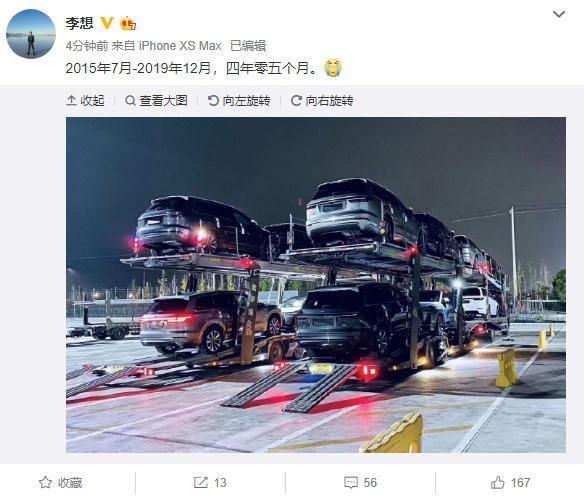The image size is (584, 496).
Task: Toggle 收藏 to favorite this post
Action: click(60, 483)
